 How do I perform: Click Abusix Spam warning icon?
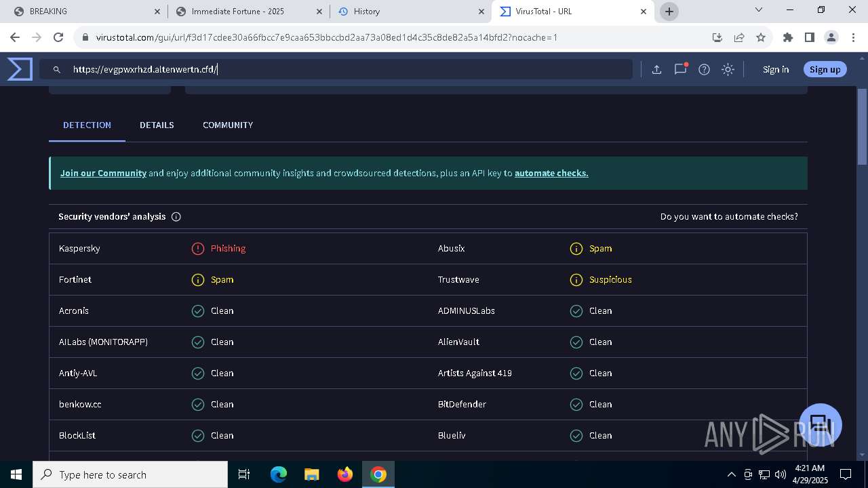(x=576, y=249)
